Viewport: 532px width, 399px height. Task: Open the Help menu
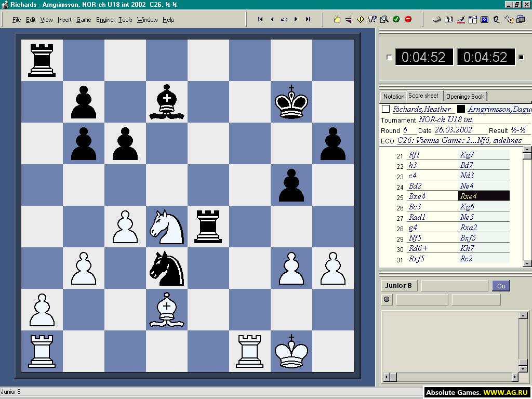(x=168, y=20)
